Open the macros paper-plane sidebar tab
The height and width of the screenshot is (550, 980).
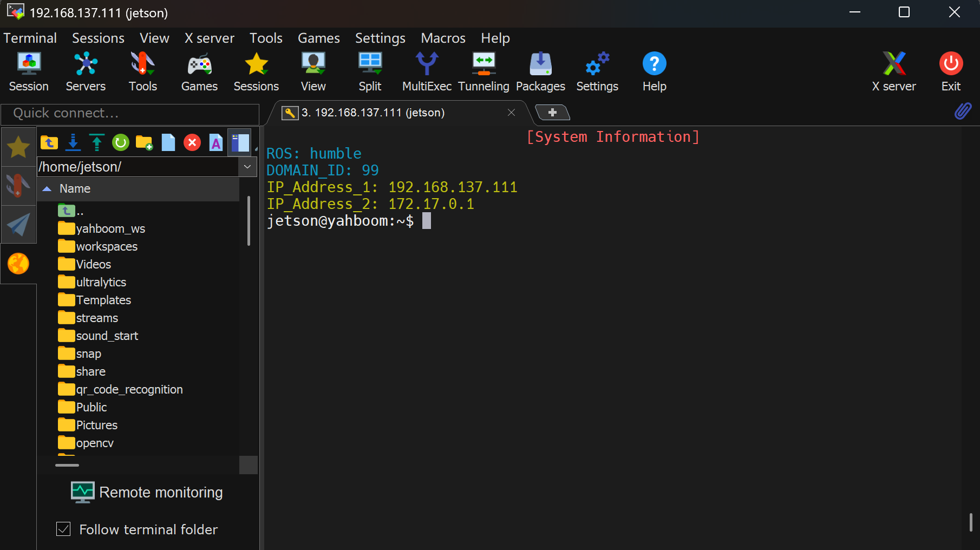click(x=18, y=225)
